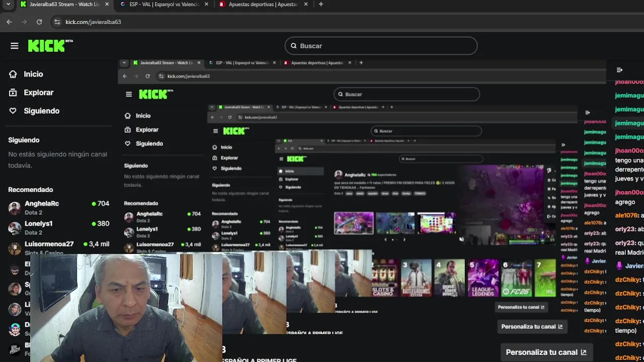Click the largest 'Personaliza tu canal' button
The image size is (644, 362).
coord(546,352)
